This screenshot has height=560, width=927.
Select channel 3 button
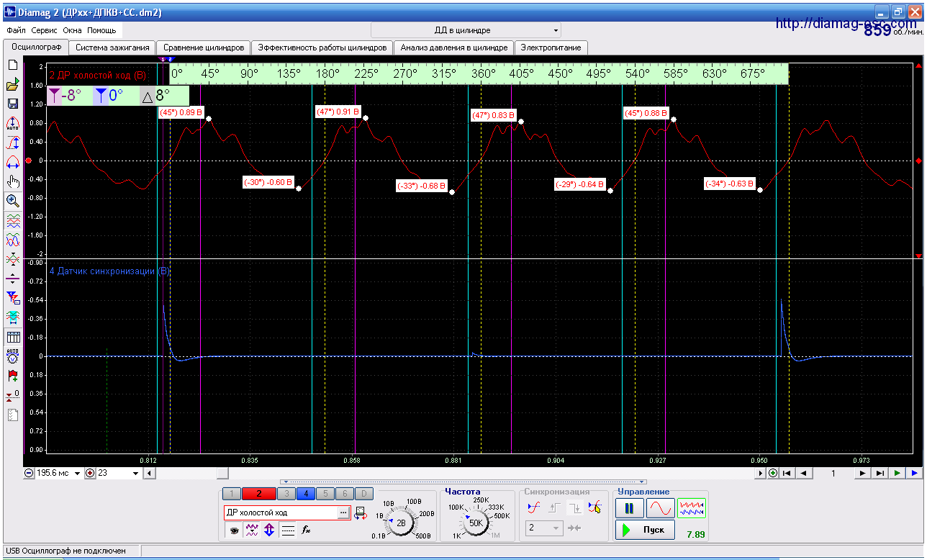286,494
